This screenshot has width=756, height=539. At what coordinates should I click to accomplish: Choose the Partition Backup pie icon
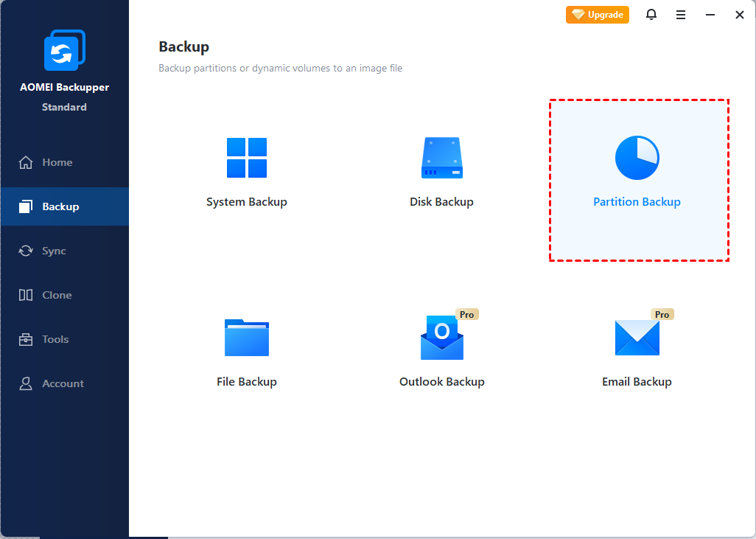point(637,158)
